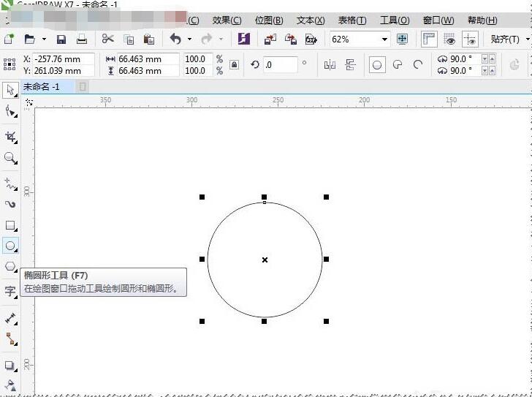This screenshot has height=397, width=532.
Task: Click the Save floppy disk icon
Action: 61,39
